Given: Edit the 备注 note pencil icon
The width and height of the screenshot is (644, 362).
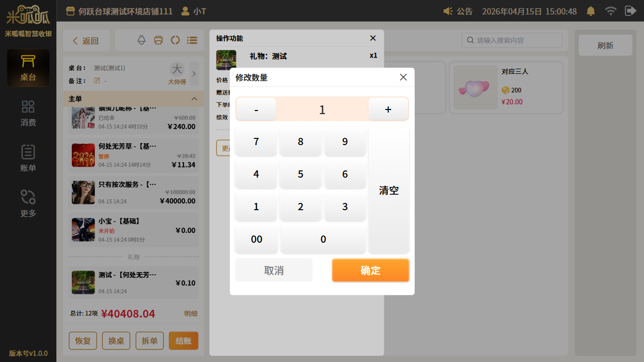Looking at the screenshot, I should click(97, 81).
